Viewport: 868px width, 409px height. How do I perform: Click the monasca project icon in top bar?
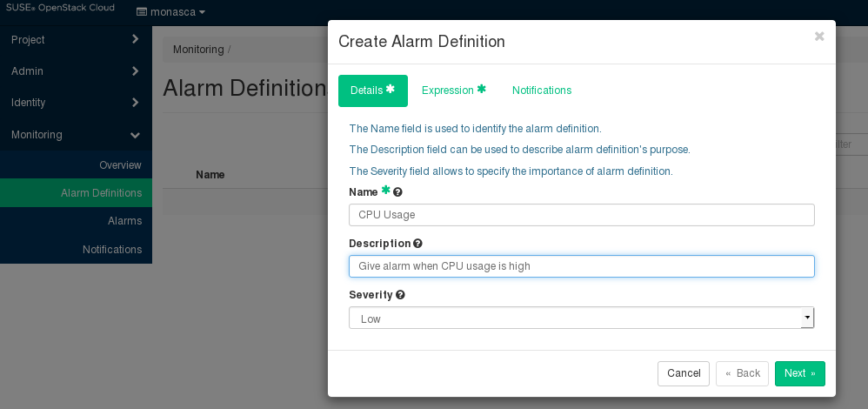(x=143, y=13)
